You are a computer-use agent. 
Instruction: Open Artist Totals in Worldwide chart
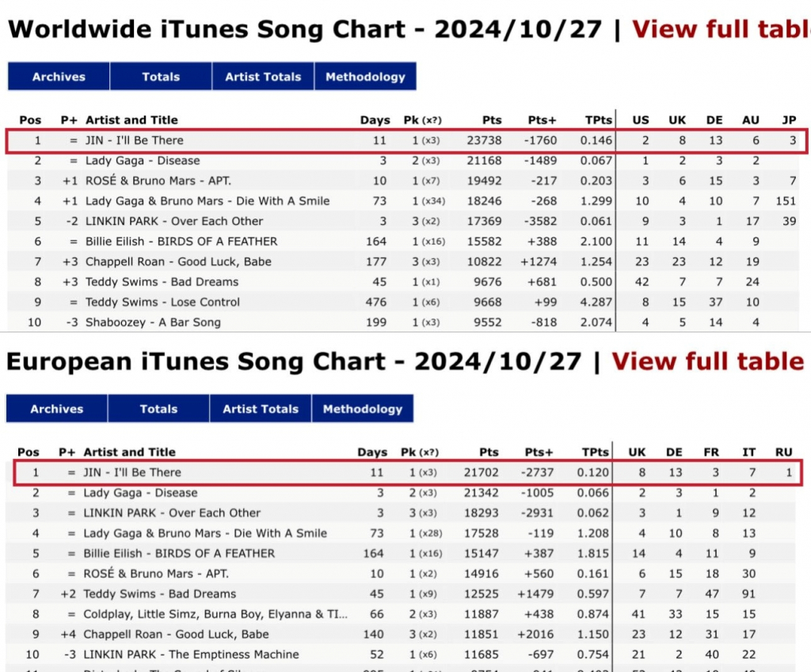[263, 77]
